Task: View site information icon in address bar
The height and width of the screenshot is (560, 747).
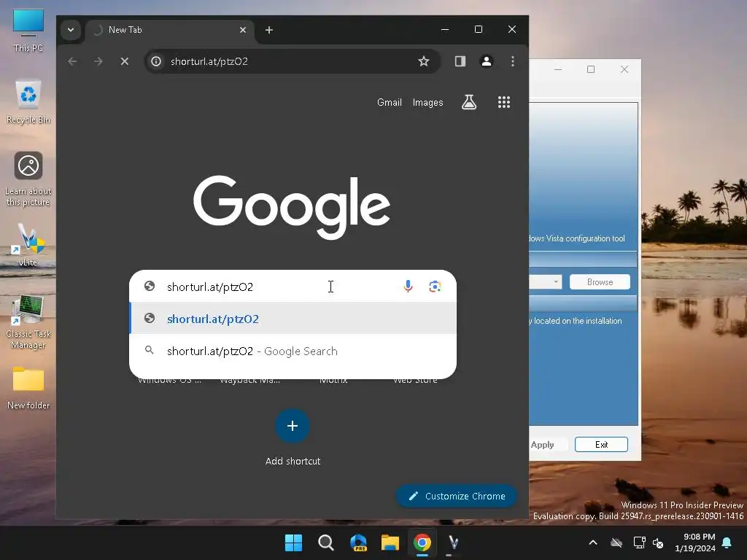Action: pos(156,61)
